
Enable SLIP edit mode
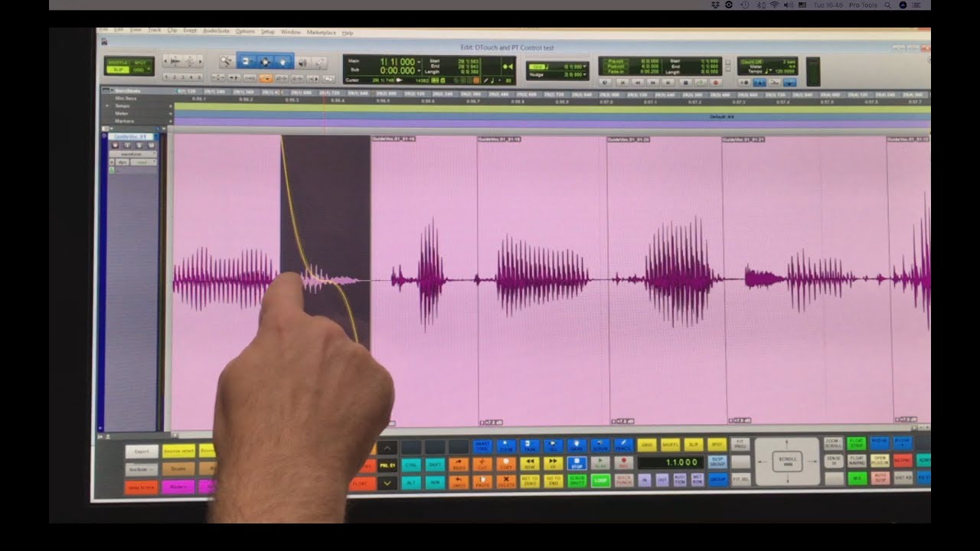(x=118, y=70)
